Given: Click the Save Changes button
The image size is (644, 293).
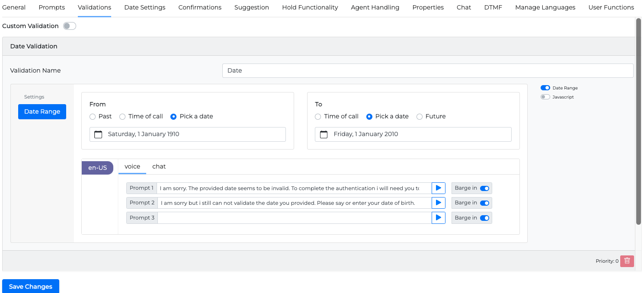Looking at the screenshot, I should coord(31,287).
